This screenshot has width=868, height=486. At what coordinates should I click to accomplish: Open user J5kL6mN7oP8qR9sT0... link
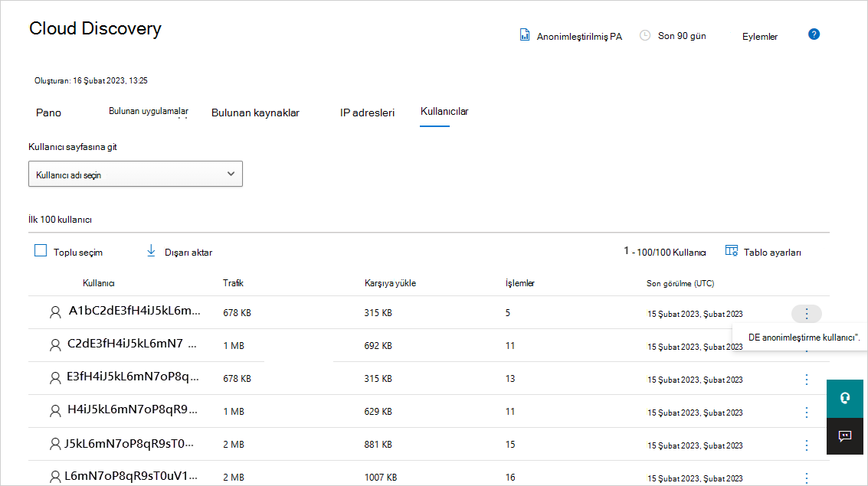pos(129,443)
